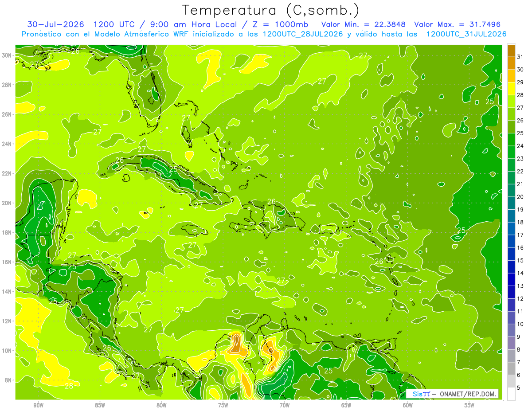Click the "28" contour label at the map's bottom-left
The width and height of the screenshot is (532, 411).
[x=69, y=386]
